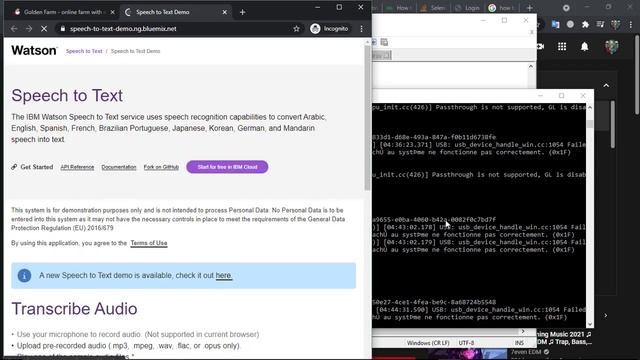The height and width of the screenshot is (360, 640).
Task: Click the forward navigation arrow
Action: (x=29, y=29)
